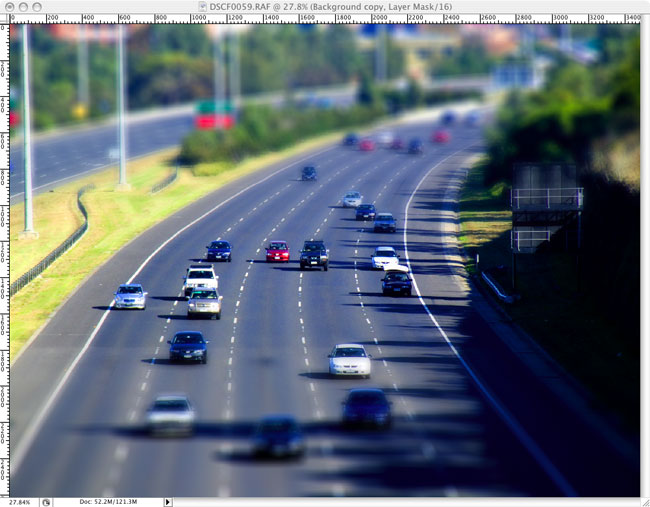
Task: Click the Doc: 52.2M/121.3M info area
Action: pos(108,502)
